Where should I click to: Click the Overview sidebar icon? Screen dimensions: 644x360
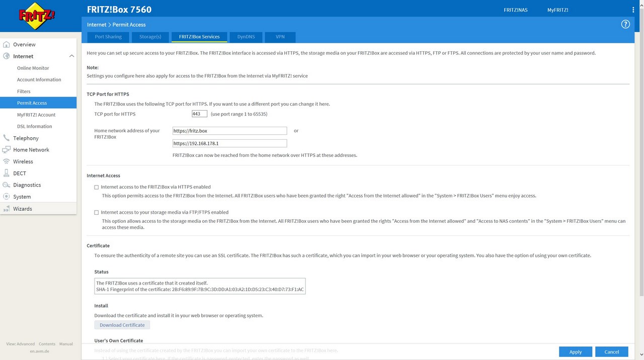click(7, 44)
